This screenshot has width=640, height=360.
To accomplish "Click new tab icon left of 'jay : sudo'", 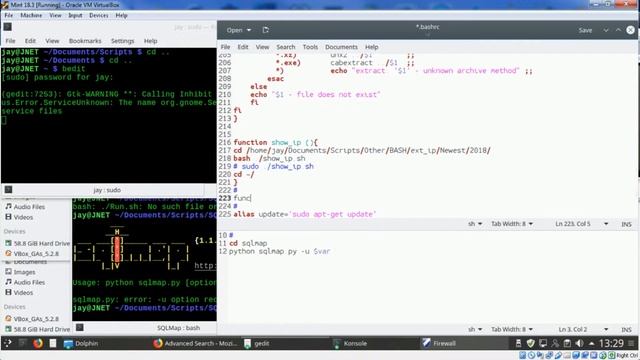I will click(8, 189).
